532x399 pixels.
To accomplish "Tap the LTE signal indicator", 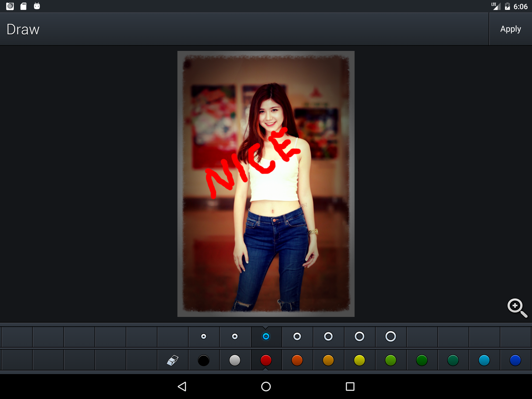I will coord(496,6).
